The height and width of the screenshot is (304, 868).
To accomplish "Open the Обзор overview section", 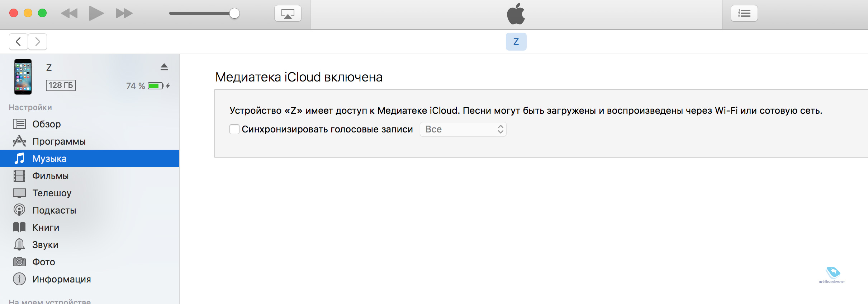I will click(x=90, y=124).
